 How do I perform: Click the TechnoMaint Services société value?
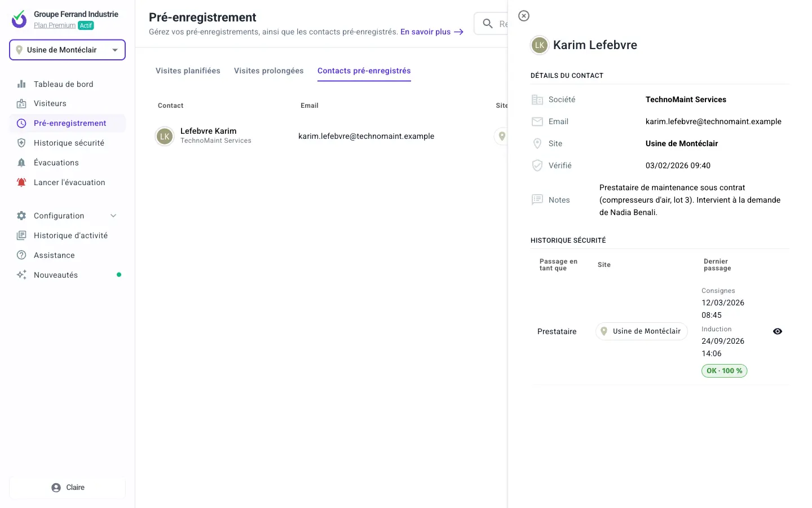(x=686, y=99)
